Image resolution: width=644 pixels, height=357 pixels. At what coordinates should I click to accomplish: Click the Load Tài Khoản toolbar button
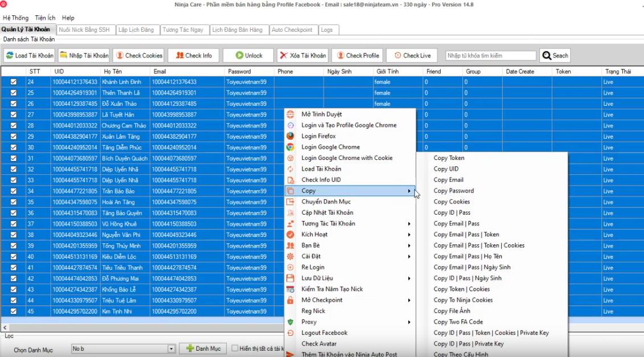(29, 55)
